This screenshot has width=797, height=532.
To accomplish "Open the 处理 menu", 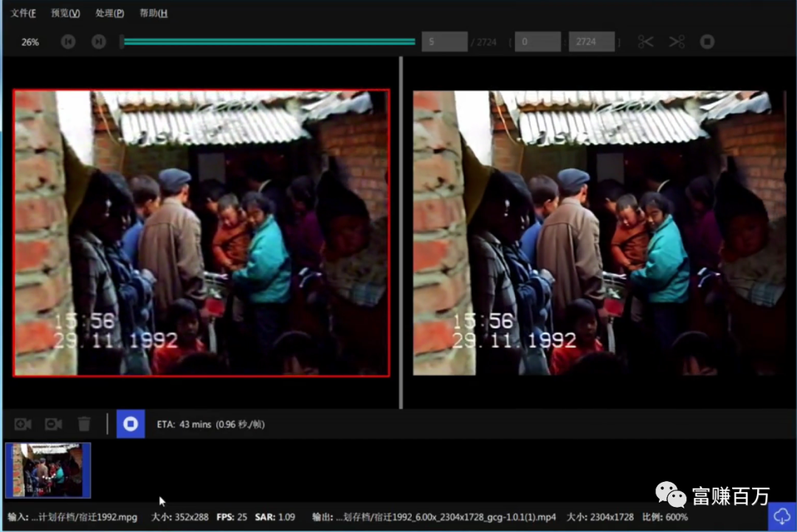I will click(x=109, y=13).
